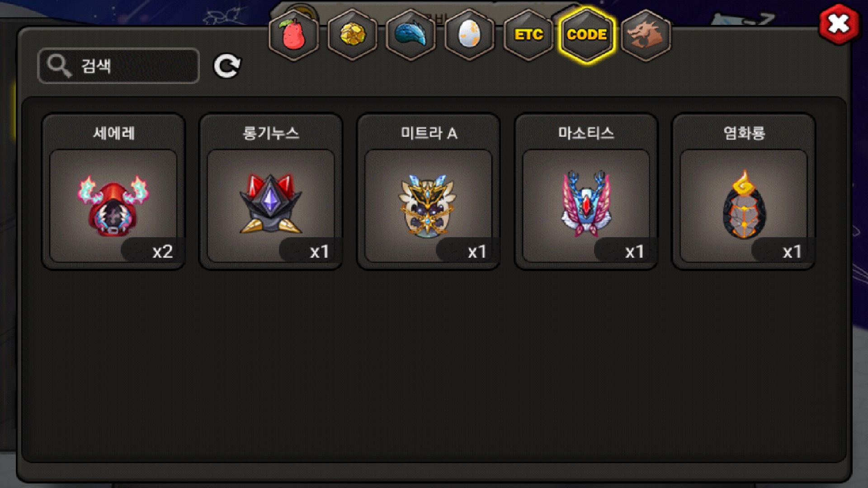The image size is (868, 488).
Task: Switch to the blue dragon item tab
Action: point(410,35)
